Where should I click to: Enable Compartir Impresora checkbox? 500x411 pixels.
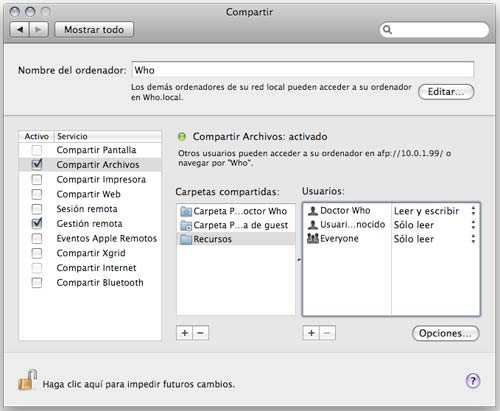click(37, 179)
